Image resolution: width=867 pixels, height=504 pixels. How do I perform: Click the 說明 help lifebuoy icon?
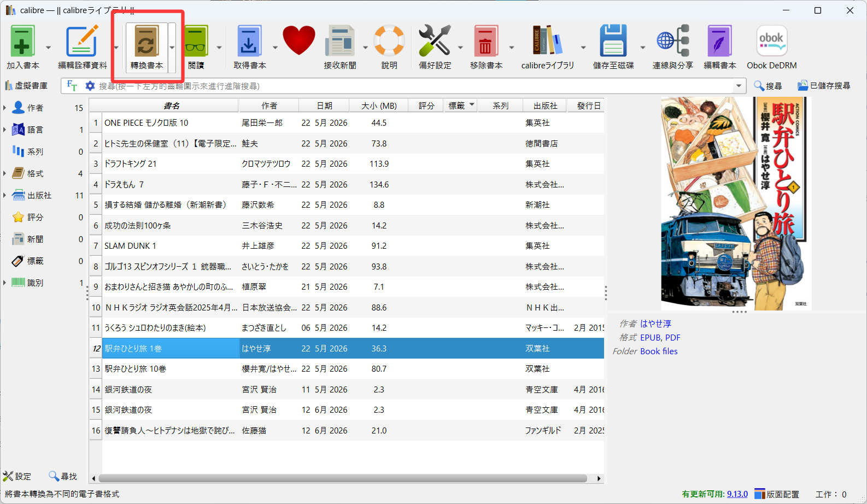click(389, 41)
